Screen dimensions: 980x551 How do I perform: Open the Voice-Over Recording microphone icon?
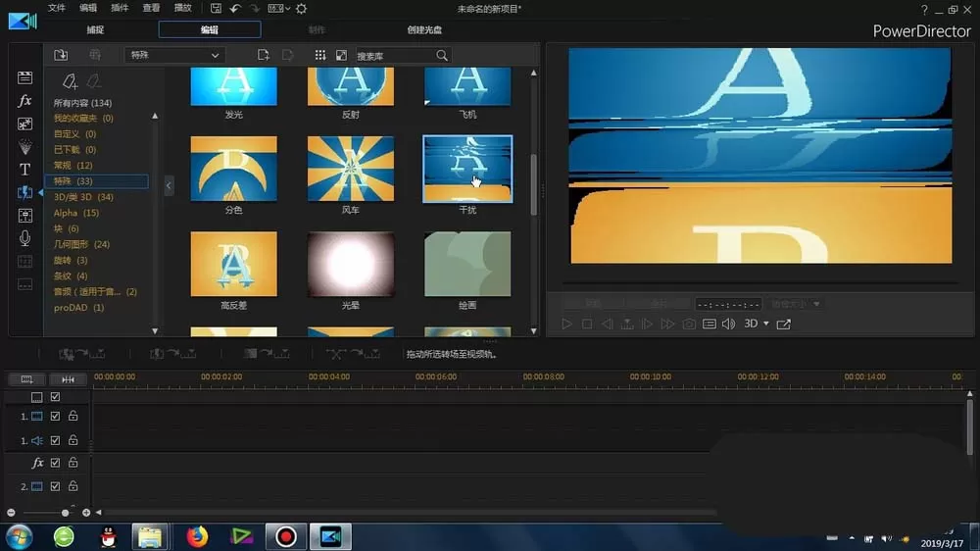pos(24,238)
